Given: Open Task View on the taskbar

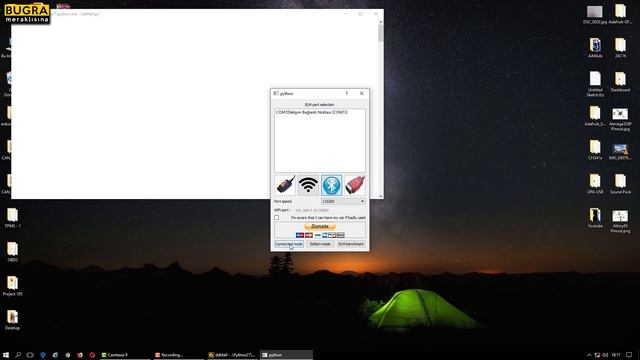Looking at the screenshot, I should [30, 355].
